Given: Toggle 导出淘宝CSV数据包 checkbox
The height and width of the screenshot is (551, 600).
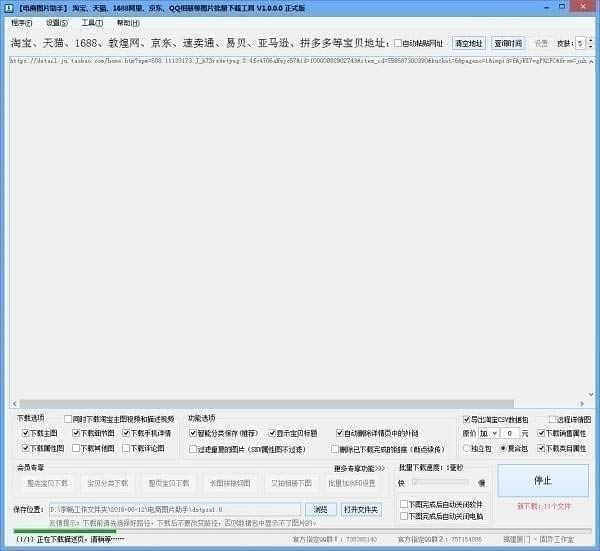Looking at the screenshot, I should coord(466,419).
